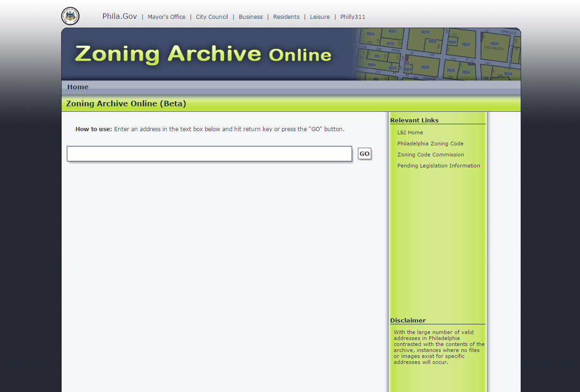This screenshot has width=580, height=392.
Task: Open the L&I Home link
Action: tap(410, 133)
